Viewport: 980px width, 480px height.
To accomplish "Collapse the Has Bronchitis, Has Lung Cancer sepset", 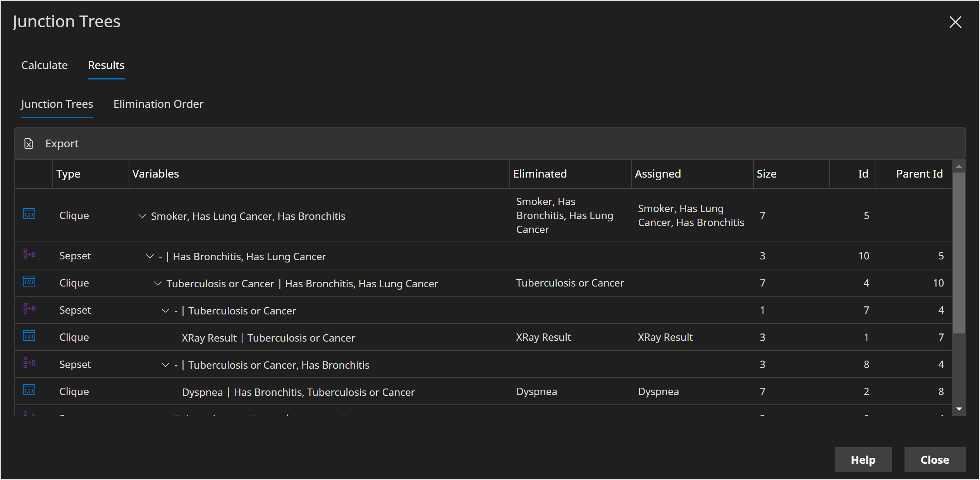I will (150, 256).
